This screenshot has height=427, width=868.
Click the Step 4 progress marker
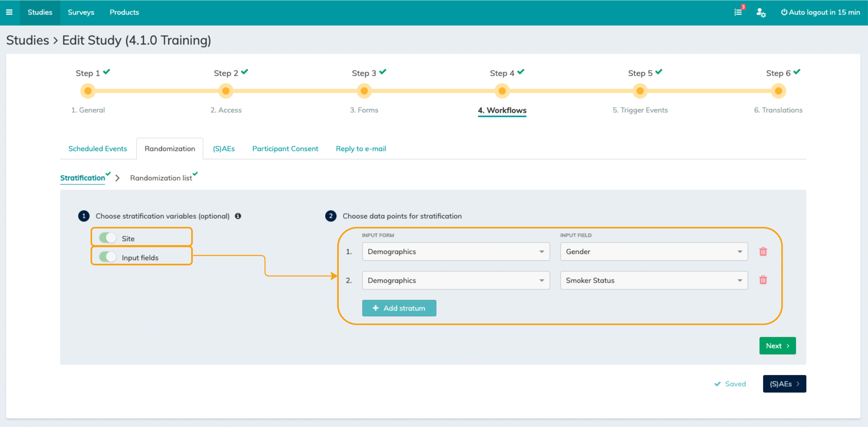point(502,91)
